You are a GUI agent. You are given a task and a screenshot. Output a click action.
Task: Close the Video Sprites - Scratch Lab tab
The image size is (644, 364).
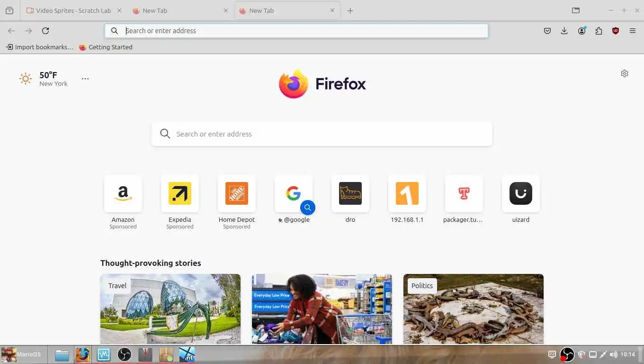[119, 10]
